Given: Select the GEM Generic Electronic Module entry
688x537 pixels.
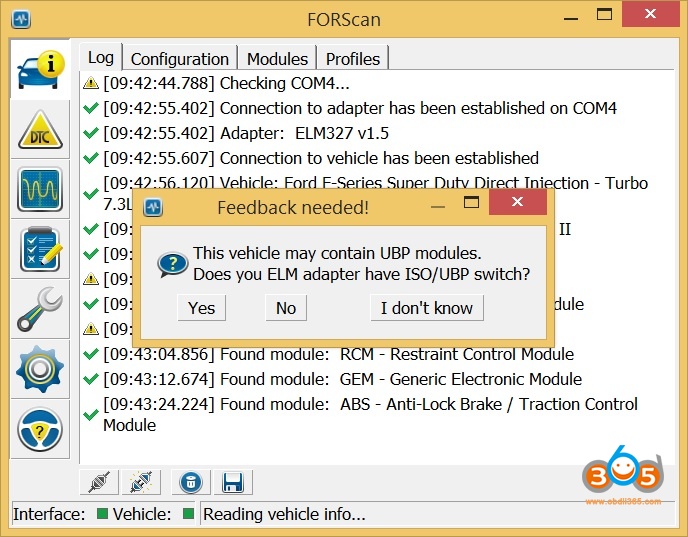Looking at the screenshot, I should point(342,379).
